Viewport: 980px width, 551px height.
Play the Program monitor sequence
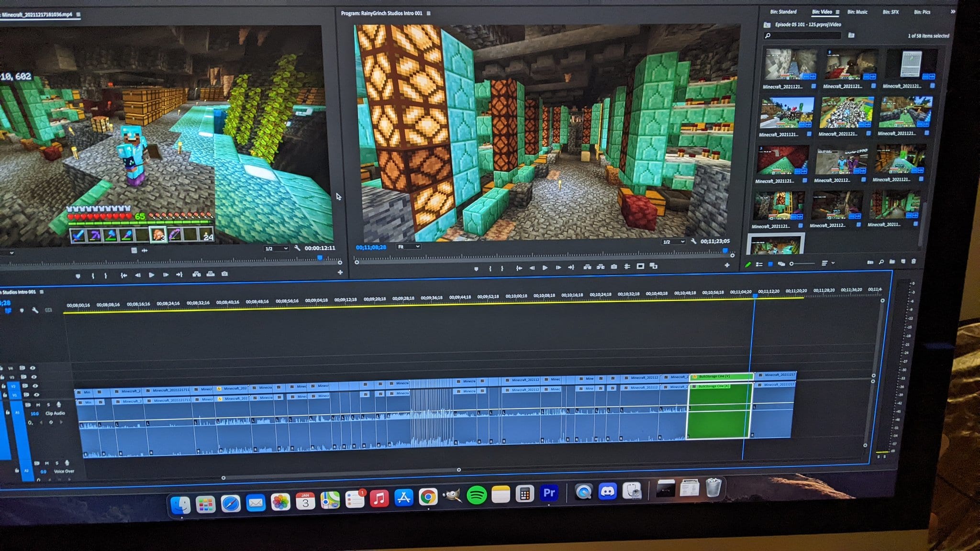[x=545, y=268]
